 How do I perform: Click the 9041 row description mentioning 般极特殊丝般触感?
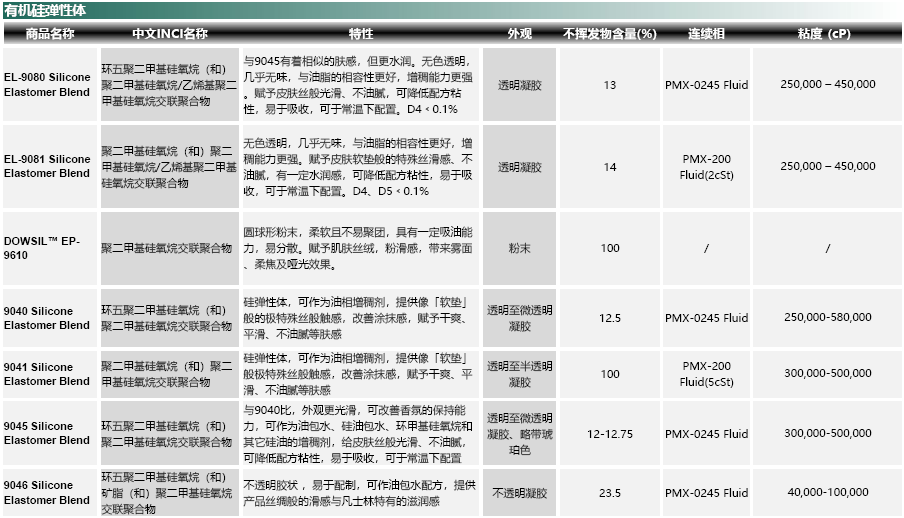point(360,374)
